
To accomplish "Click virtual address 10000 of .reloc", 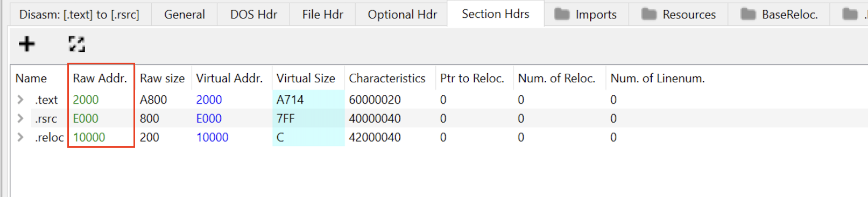I will click(212, 138).
